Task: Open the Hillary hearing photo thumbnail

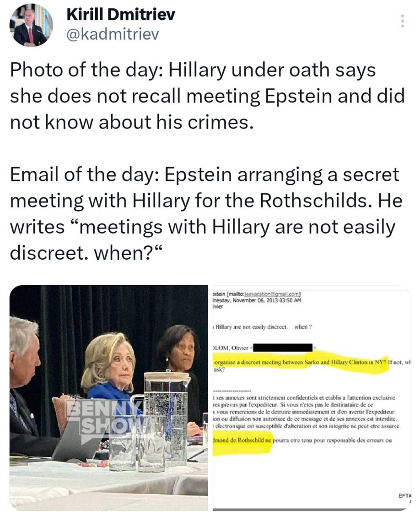Action: click(109, 397)
